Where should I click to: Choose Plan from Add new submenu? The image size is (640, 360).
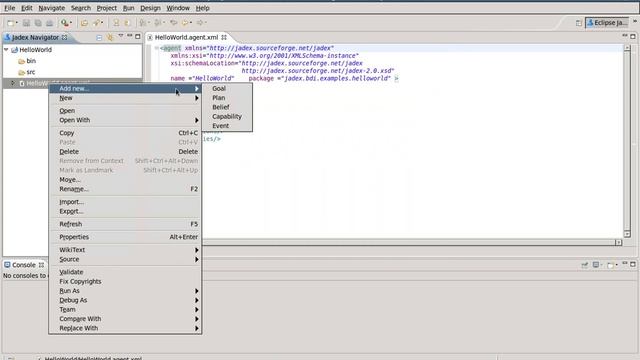coord(227,98)
